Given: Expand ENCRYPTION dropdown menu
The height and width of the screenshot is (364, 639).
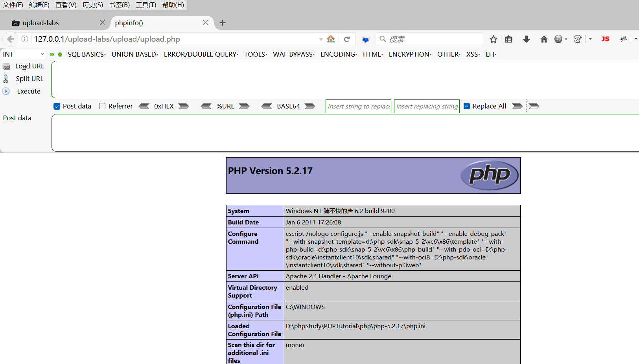Looking at the screenshot, I should coord(410,54).
